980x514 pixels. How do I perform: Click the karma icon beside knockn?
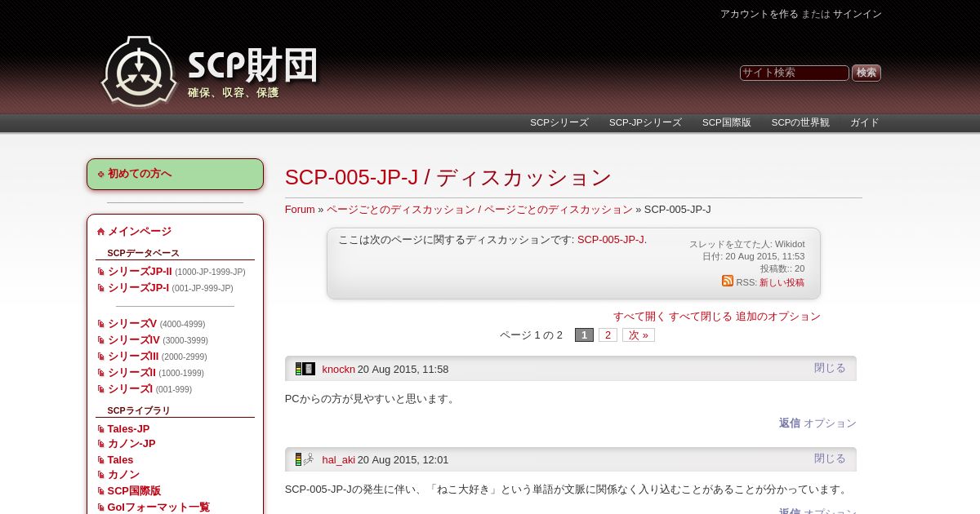tap(299, 369)
